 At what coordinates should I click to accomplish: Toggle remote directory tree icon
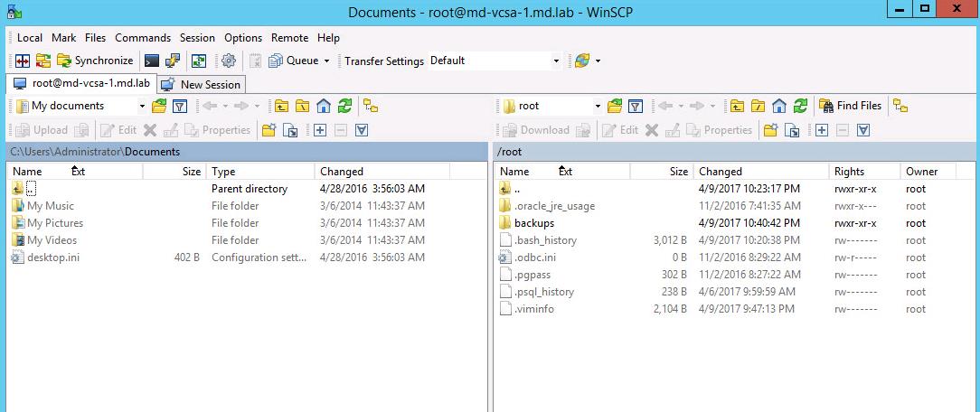pyautogui.click(x=900, y=106)
